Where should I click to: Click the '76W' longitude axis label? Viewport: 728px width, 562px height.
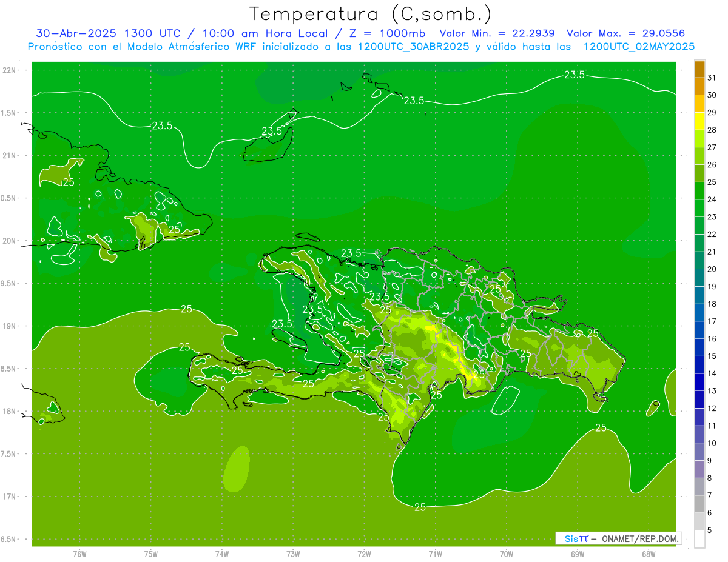(79, 554)
